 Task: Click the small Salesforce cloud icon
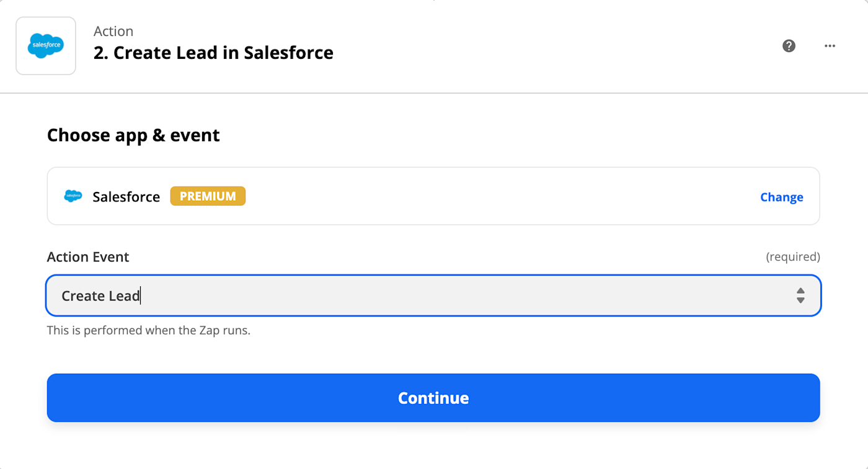[x=73, y=196]
